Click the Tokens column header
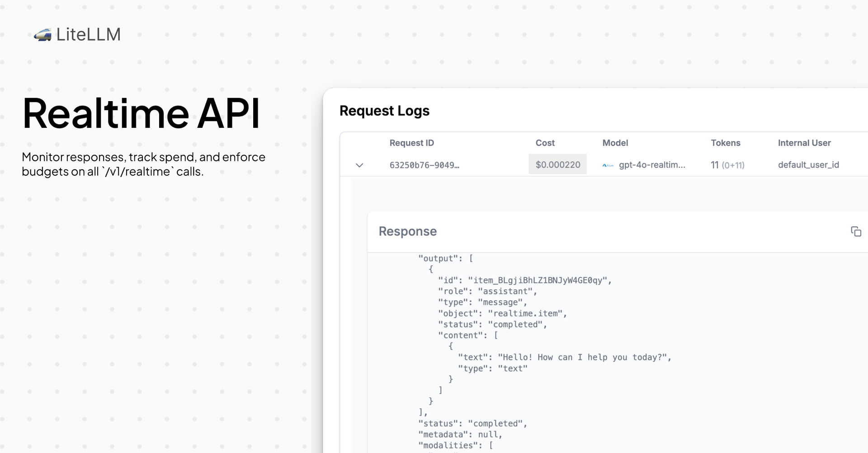Screen dimensions: 868x453 click(x=725, y=143)
